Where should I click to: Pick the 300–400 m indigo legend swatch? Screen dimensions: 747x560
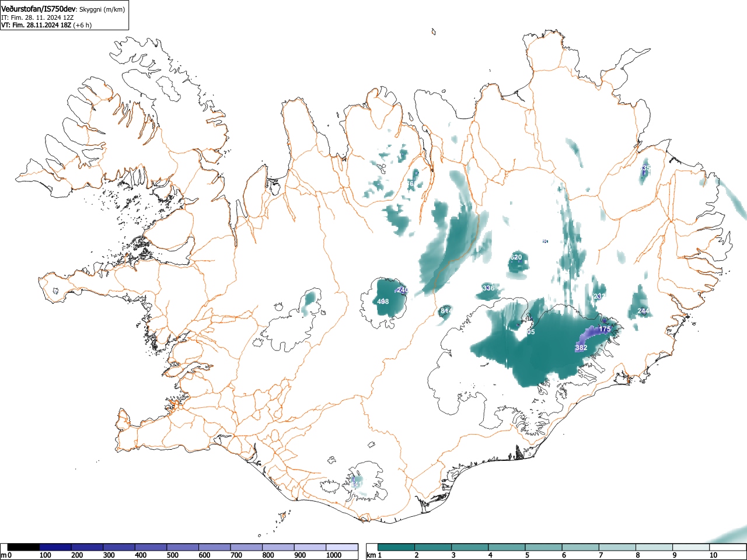click(x=119, y=547)
